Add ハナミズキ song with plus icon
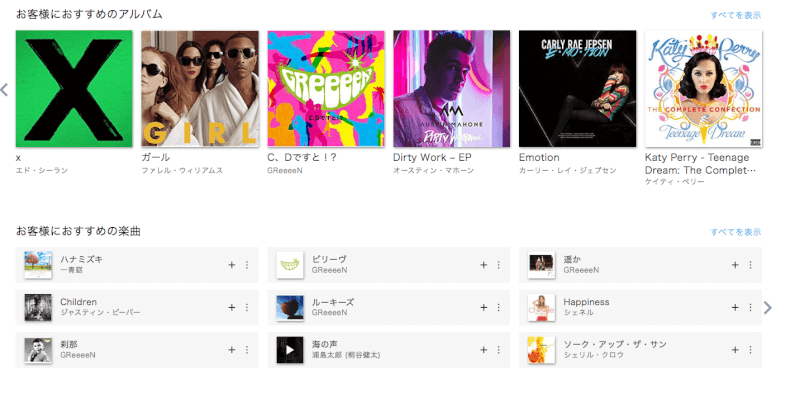 click(x=232, y=265)
